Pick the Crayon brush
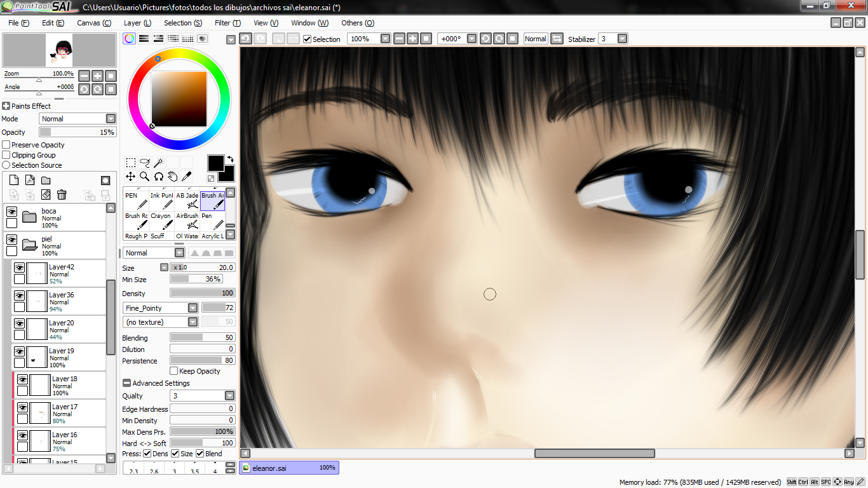 pos(161,221)
